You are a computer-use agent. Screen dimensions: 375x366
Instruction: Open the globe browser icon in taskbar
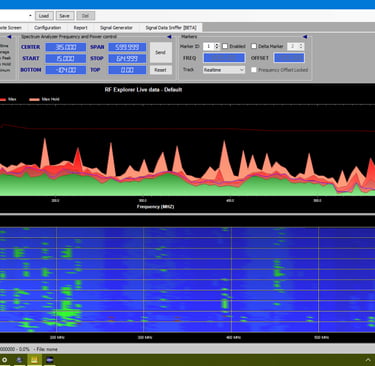[x=19, y=360]
